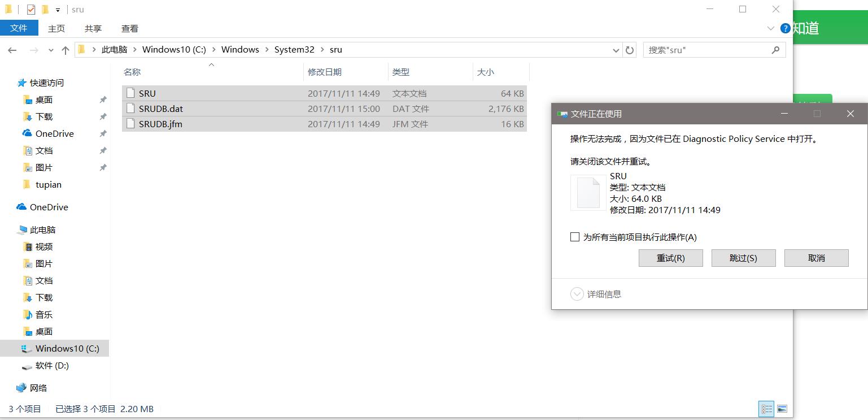868x420 pixels.
Task: Click the up-to-parent-folder arrow
Action: click(x=65, y=50)
